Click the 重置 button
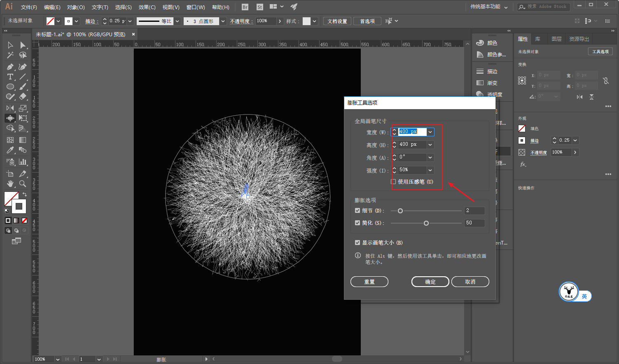 369,282
